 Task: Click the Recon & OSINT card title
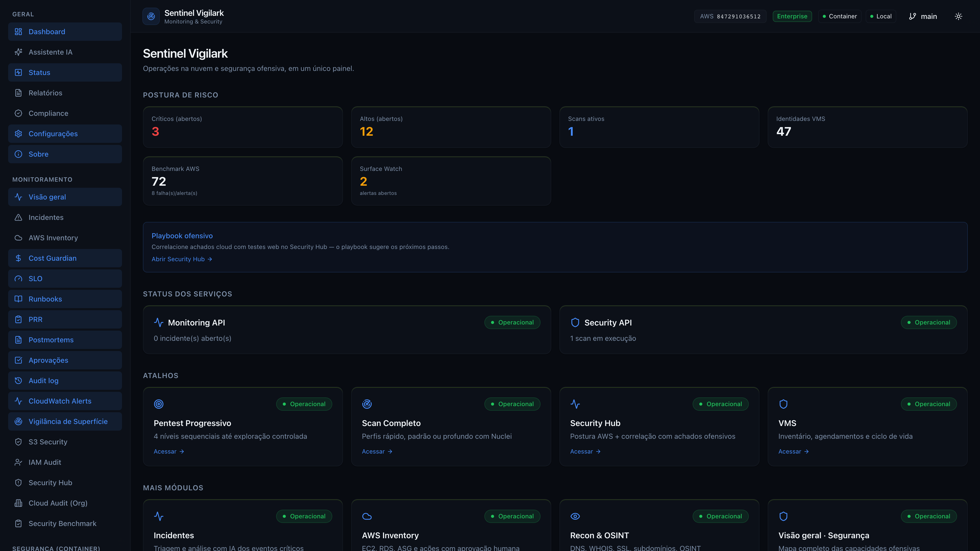pos(599,535)
